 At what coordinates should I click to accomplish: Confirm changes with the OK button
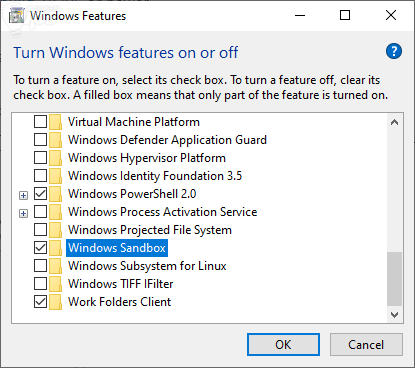point(283,344)
